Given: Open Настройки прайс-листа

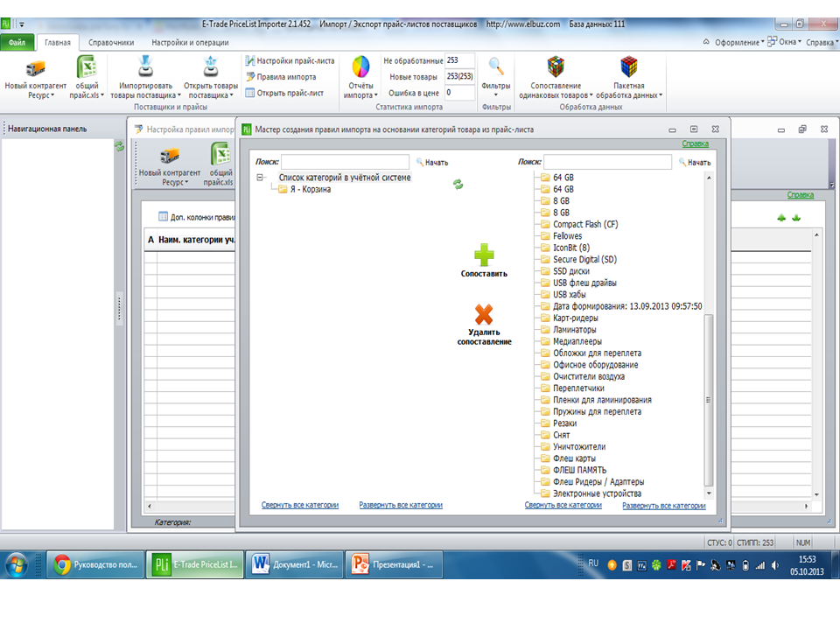Looking at the screenshot, I should click(290, 60).
